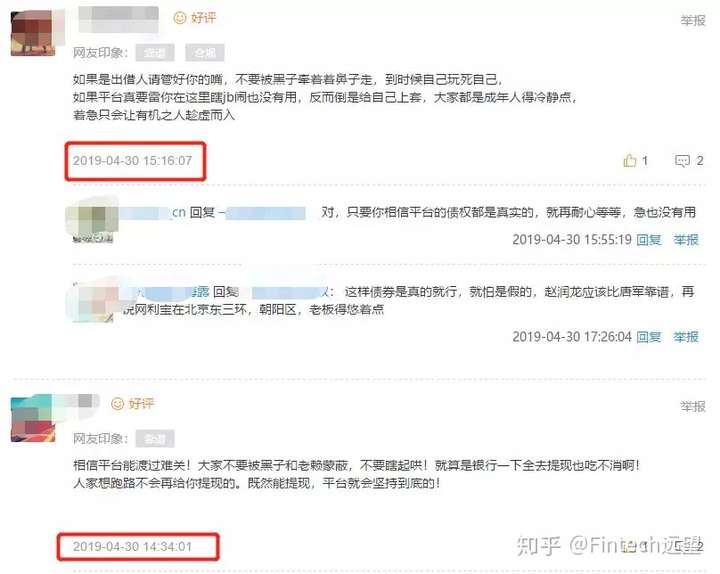Select first impression tag of first review

[x=155, y=53]
